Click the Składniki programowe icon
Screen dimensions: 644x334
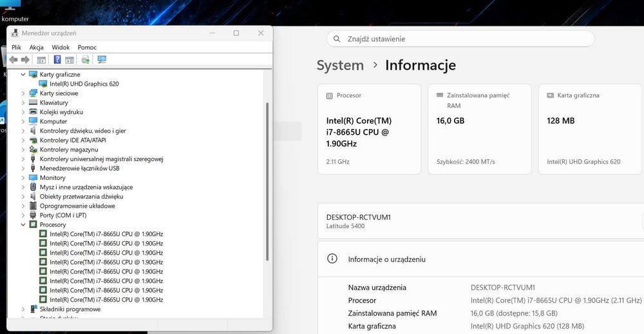point(33,309)
